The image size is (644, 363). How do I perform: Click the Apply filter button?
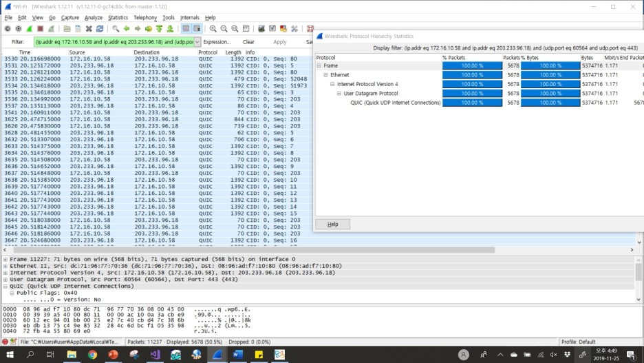tap(280, 42)
